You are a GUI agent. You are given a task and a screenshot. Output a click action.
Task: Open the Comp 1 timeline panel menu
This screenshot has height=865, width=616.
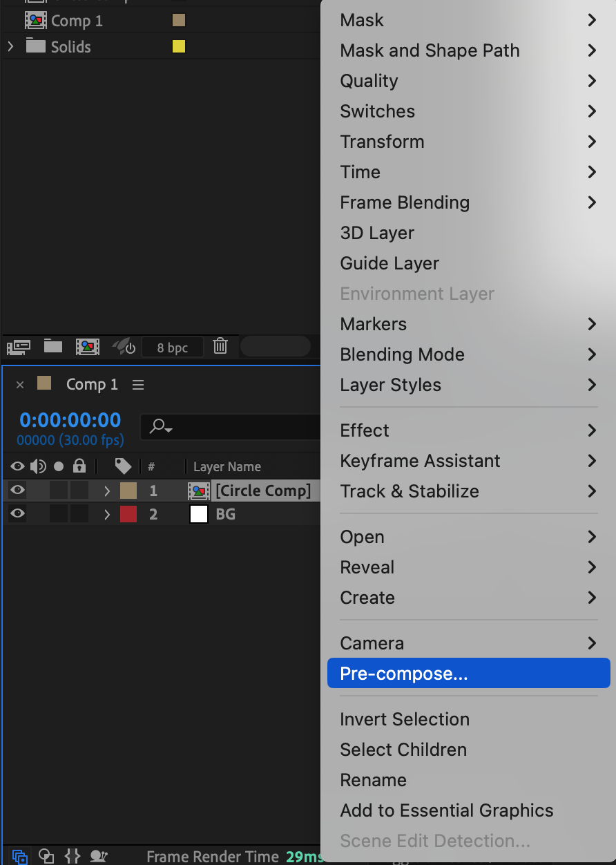[138, 385]
